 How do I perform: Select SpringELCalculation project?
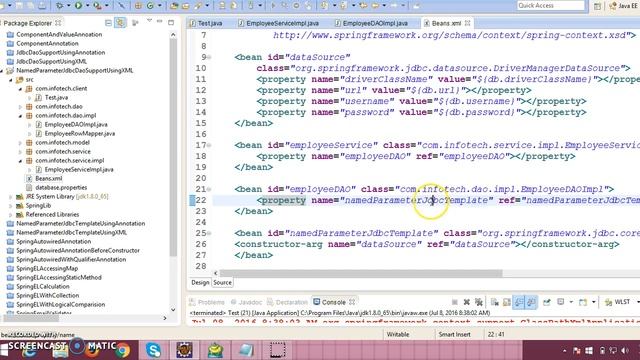[x=42, y=287]
